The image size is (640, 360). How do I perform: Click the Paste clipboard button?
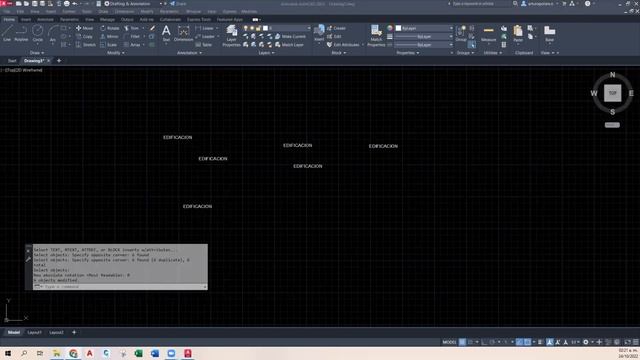518,34
